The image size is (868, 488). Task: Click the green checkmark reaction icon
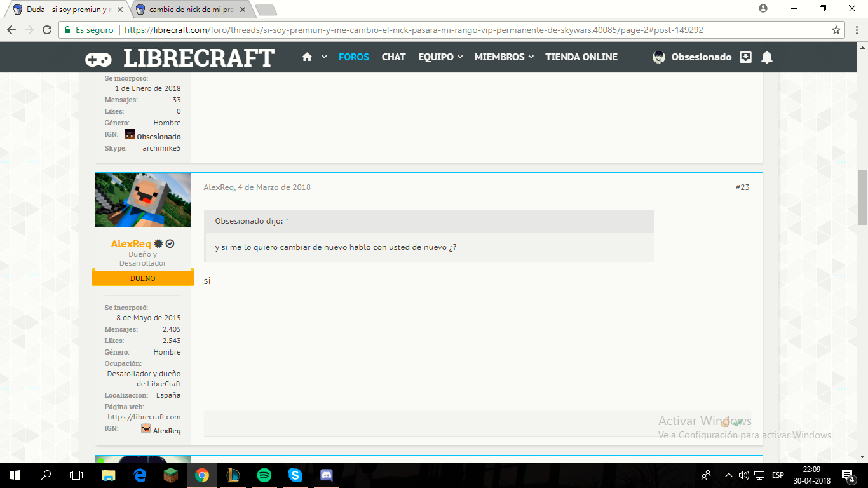click(x=738, y=423)
